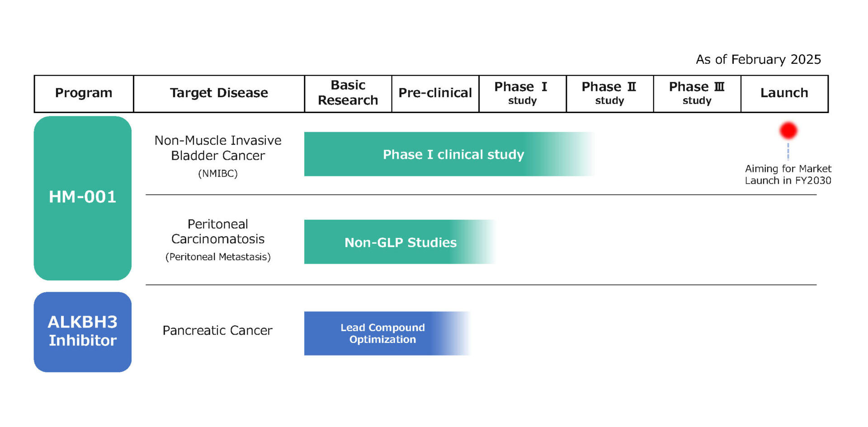Click the Program column header
Image resolution: width=868 pixels, height=427 pixels.
pyautogui.click(x=84, y=93)
